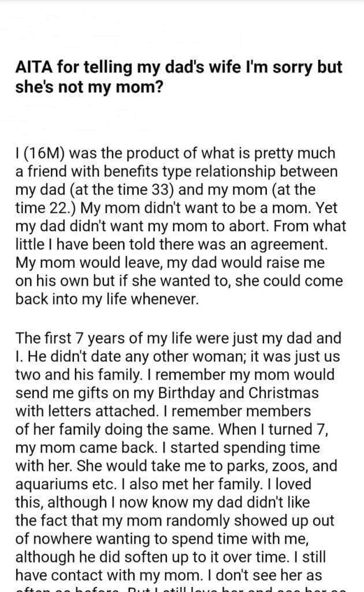Click the word "AITA" in the title
Screen dimensions: 364x592
click(x=34, y=68)
